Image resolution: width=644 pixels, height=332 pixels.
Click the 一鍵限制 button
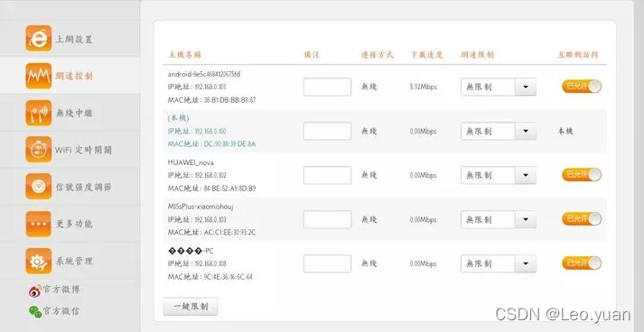coord(191,307)
